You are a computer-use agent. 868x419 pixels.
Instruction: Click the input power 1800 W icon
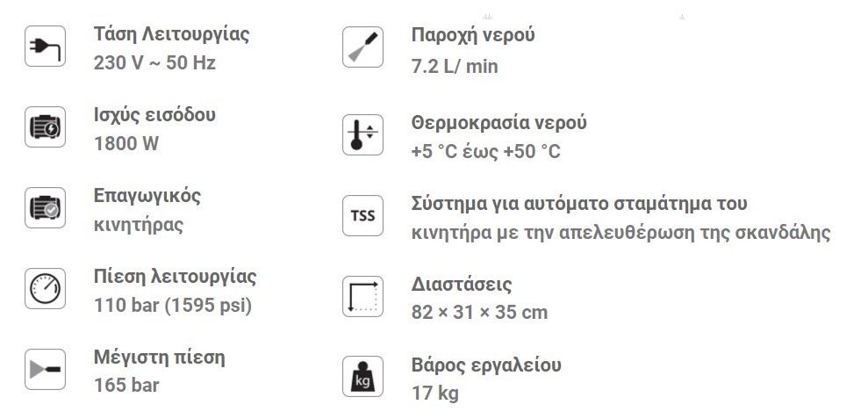coord(44,128)
